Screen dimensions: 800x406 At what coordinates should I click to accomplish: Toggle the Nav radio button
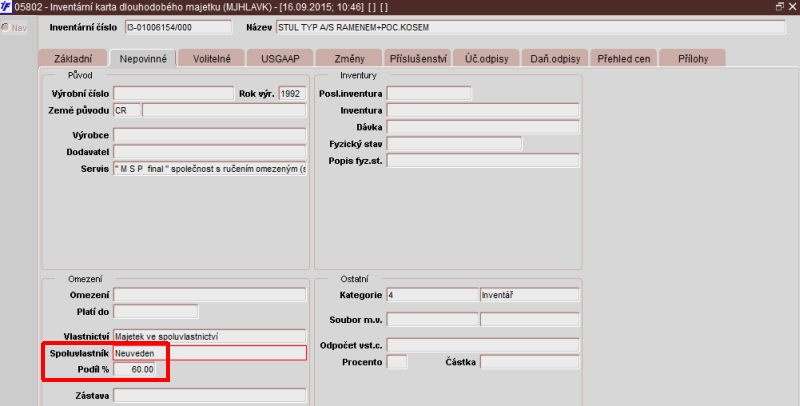[x=5, y=28]
